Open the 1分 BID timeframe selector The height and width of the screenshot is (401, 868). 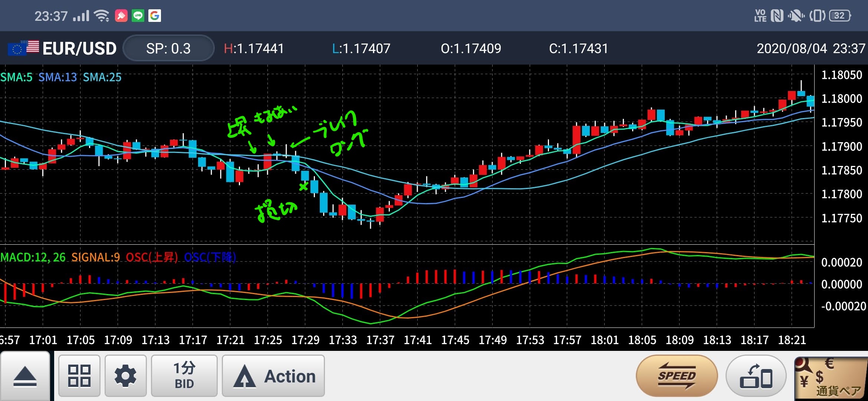pos(184,376)
